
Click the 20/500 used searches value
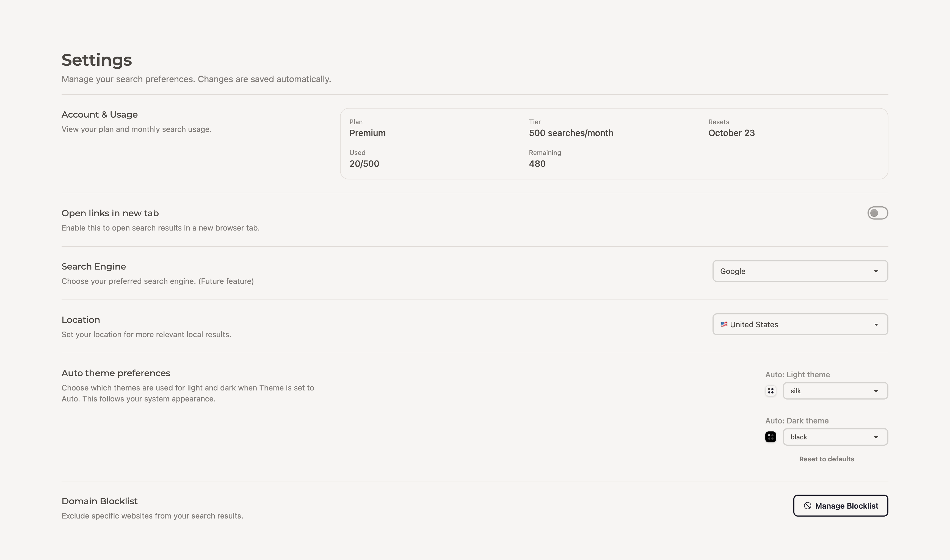click(x=364, y=164)
